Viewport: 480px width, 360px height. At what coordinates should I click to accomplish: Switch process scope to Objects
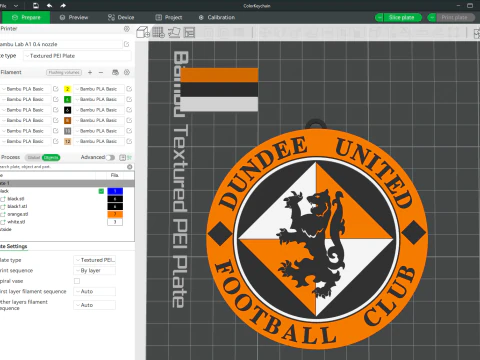pyautogui.click(x=51, y=157)
